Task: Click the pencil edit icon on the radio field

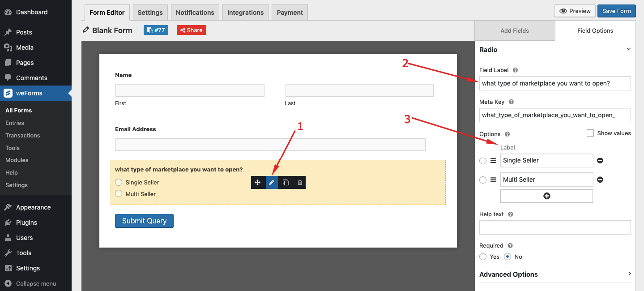Action: pos(272,182)
